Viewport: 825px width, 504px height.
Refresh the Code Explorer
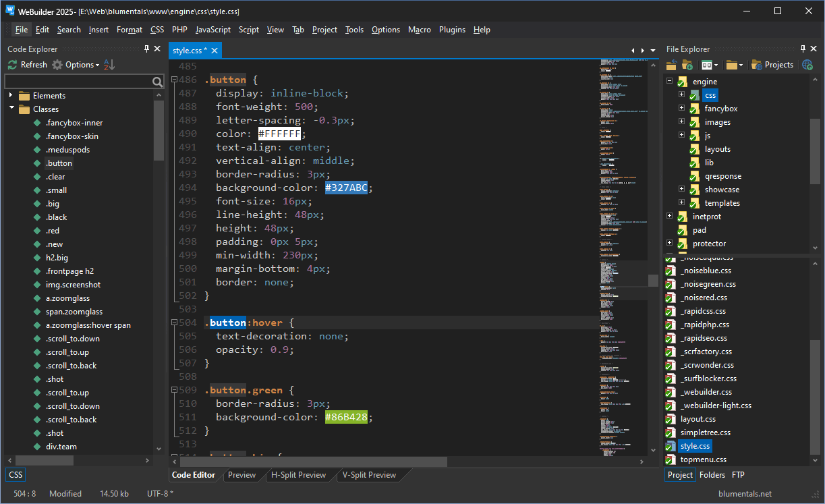(27, 64)
